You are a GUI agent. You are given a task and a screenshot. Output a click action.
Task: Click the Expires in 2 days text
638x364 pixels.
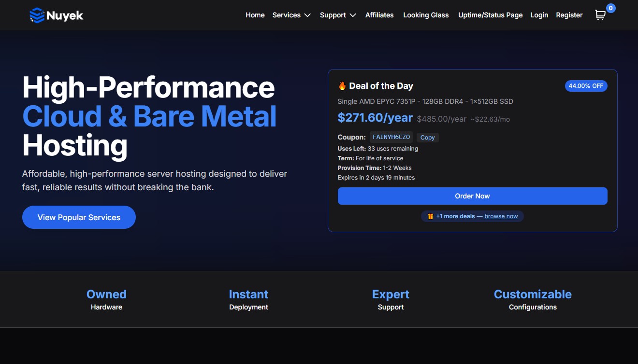pos(376,178)
